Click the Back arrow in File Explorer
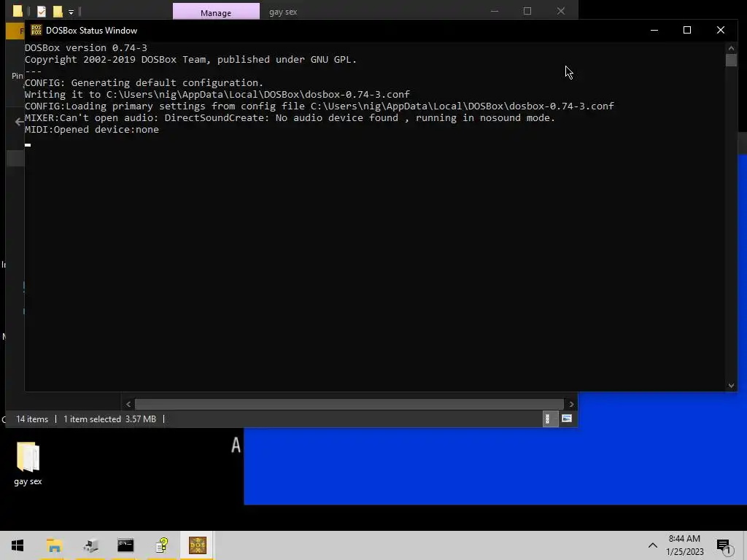Viewport: 747px width, 560px height. click(19, 122)
